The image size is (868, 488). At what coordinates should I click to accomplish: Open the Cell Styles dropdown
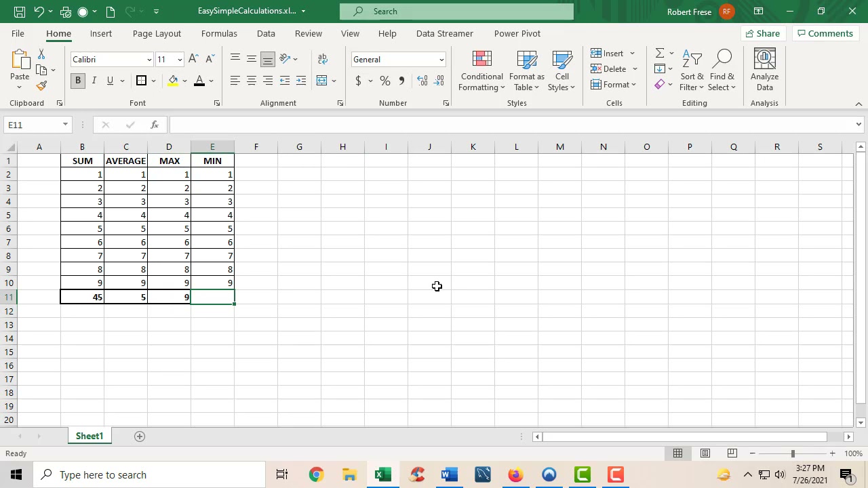click(561, 70)
